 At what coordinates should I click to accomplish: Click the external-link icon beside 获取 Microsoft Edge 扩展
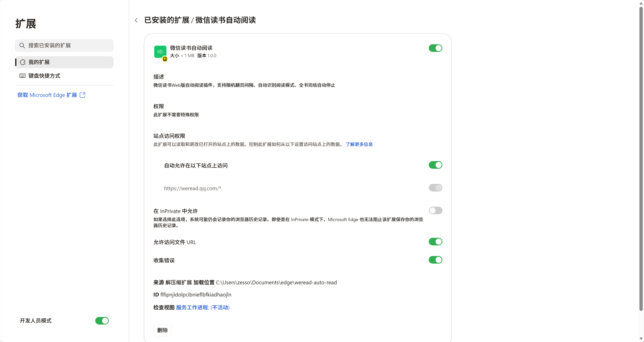tap(82, 95)
